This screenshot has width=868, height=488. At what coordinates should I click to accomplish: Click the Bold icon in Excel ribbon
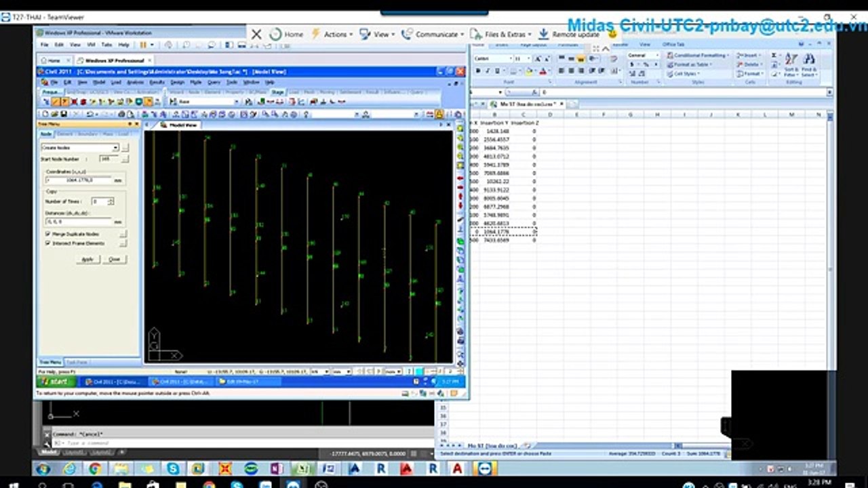pos(479,70)
